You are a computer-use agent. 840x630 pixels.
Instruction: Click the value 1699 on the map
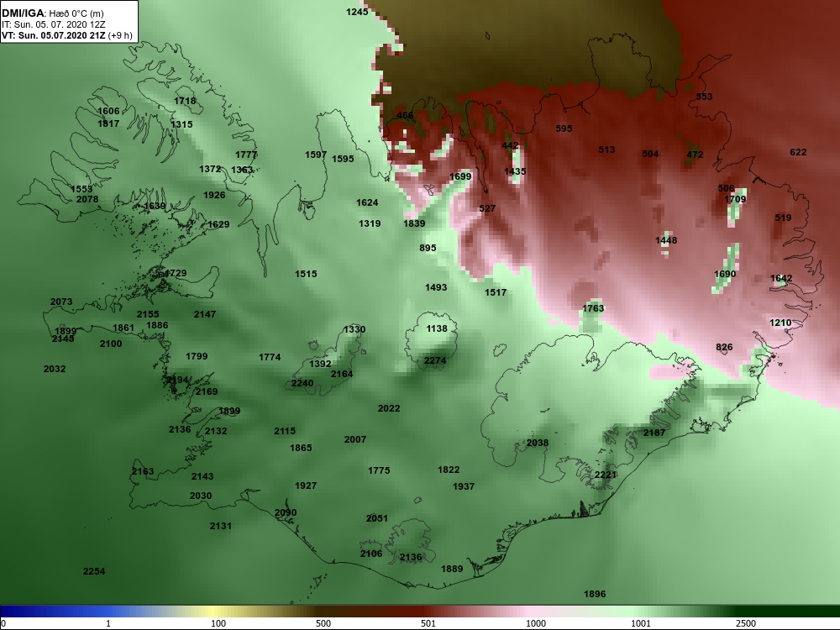[460, 176]
